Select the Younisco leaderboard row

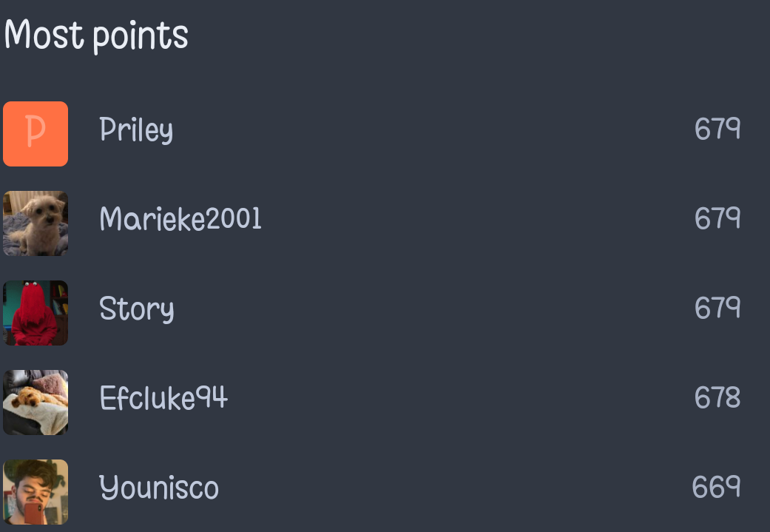tap(385, 492)
